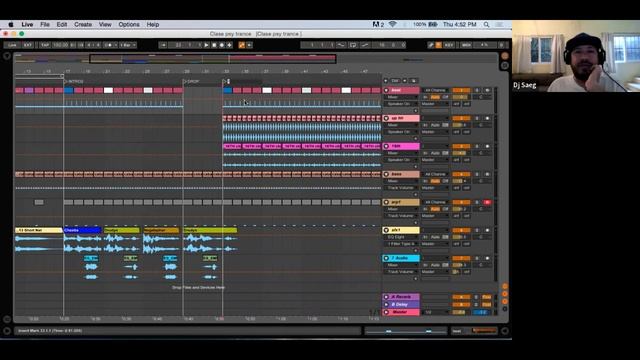Open macOS Spotlight search
Viewport: 640px width, 360px height.
(487, 24)
